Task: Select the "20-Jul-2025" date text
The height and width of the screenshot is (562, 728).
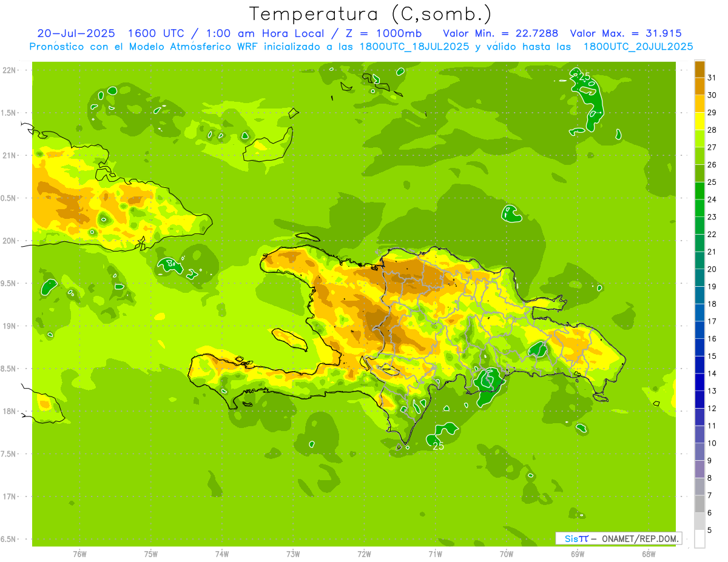Action: pos(77,33)
